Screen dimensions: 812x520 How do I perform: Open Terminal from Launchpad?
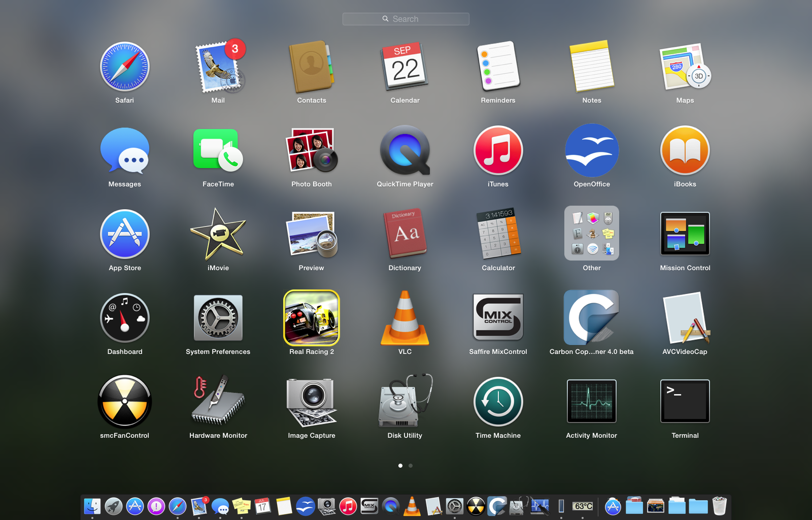click(685, 402)
